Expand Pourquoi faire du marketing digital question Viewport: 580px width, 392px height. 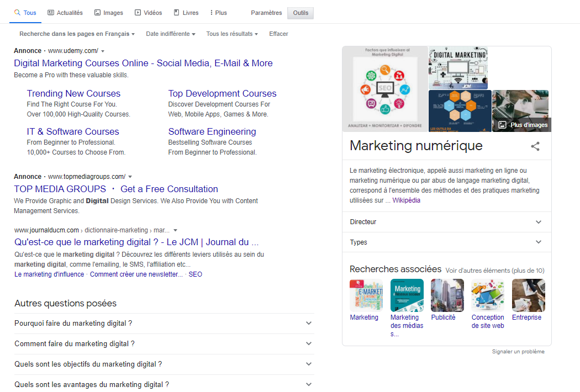(x=164, y=324)
